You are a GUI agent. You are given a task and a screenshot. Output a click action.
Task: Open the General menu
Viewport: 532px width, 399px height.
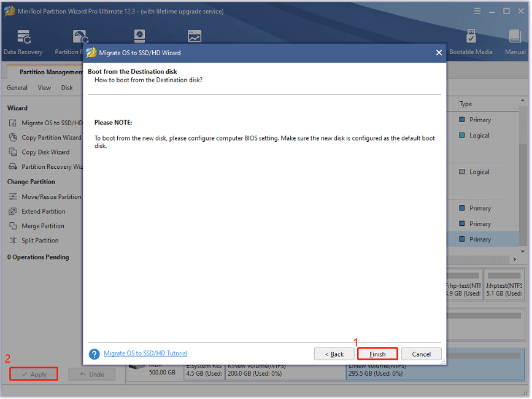(17, 88)
